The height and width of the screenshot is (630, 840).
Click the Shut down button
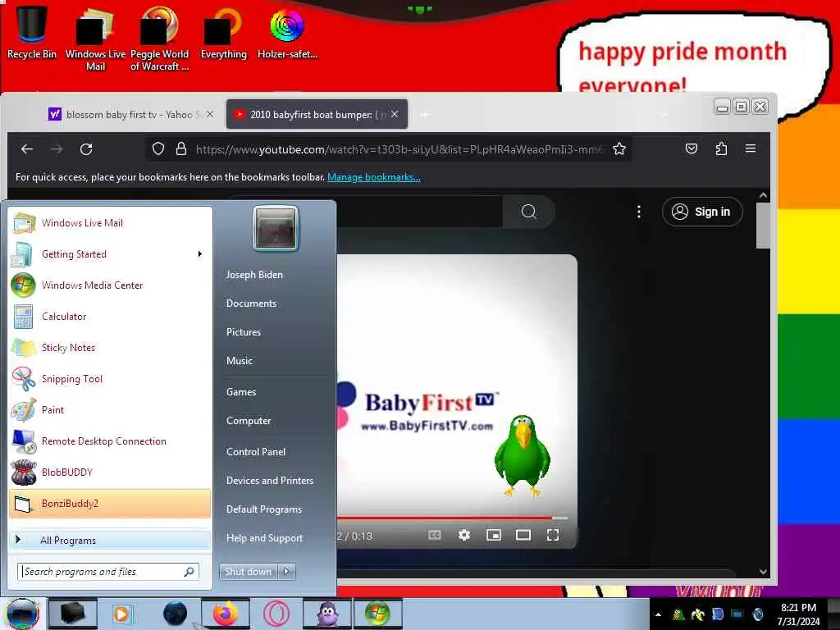[x=248, y=572]
